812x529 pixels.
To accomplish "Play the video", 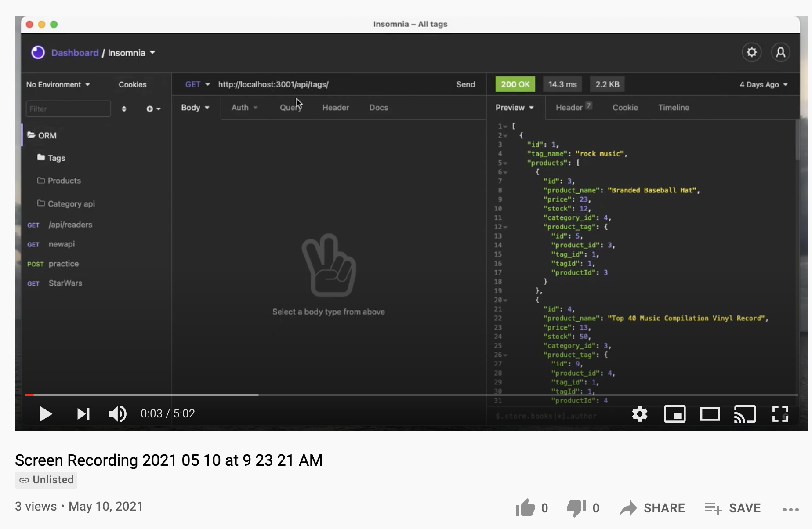I will tap(45, 413).
